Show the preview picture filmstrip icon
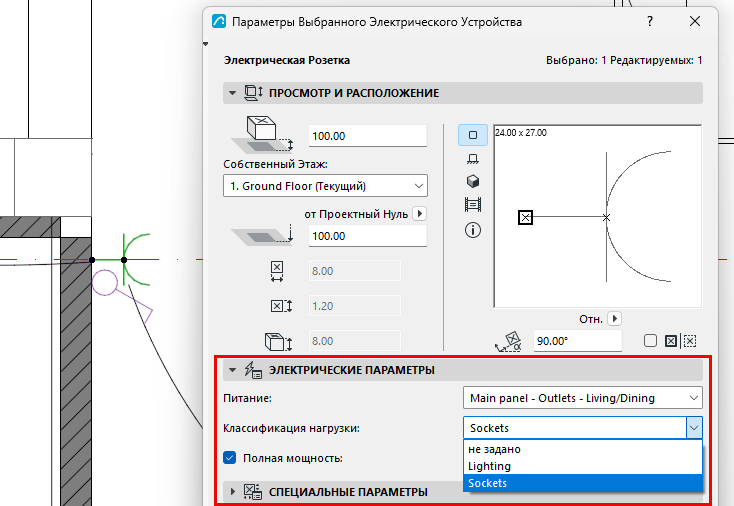This screenshot has height=506, width=734. tap(473, 205)
